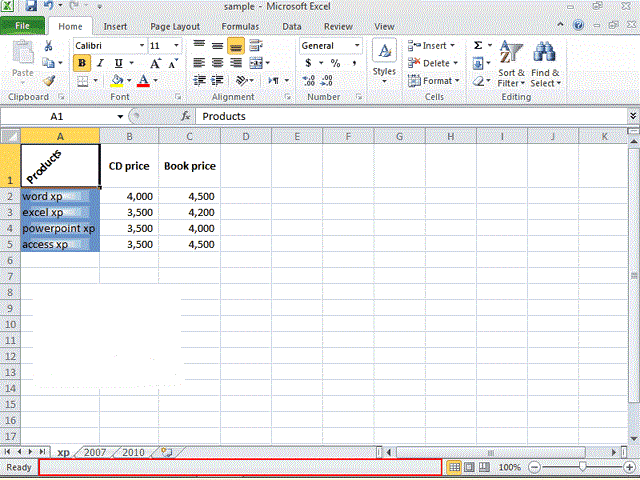Open Find & Select menu
This screenshot has width=640, height=480.
point(545,64)
